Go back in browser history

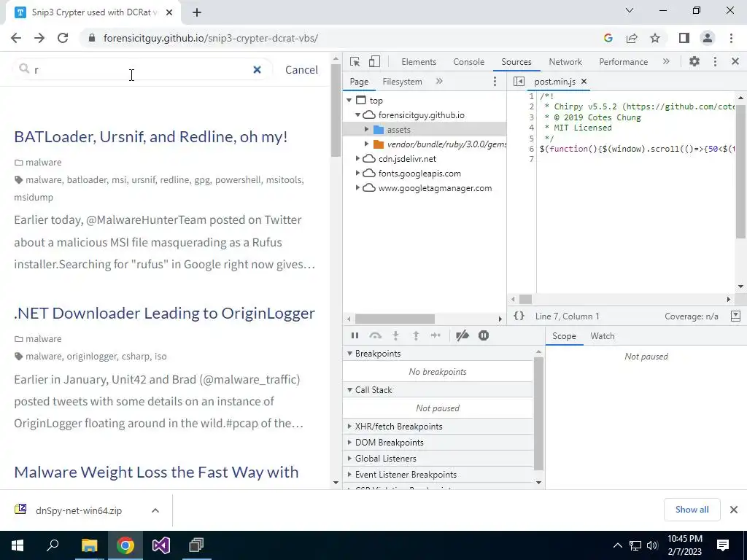click(x=16, y=38)
